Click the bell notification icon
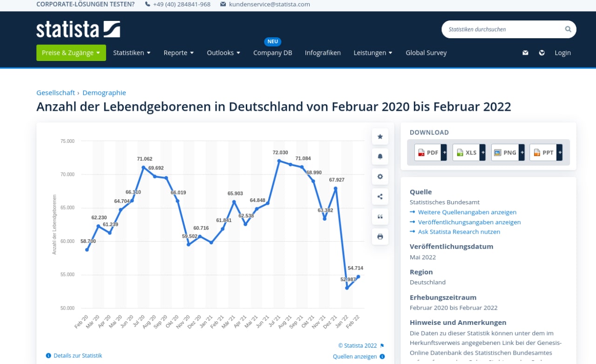The width and height of the screenshot is (596, 364). 380,156
